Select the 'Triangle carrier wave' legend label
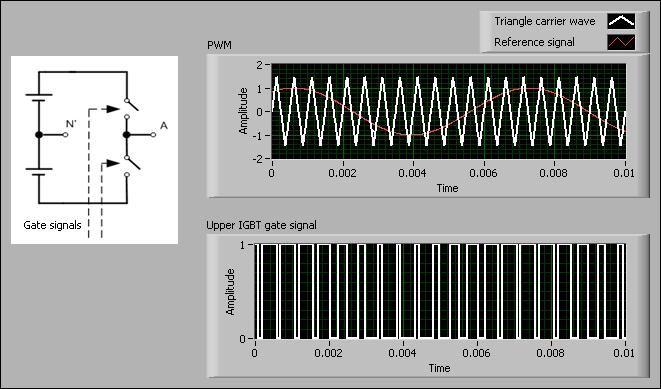Image resolution: width=661 pixels, height=389 pixels. (545, 21)
